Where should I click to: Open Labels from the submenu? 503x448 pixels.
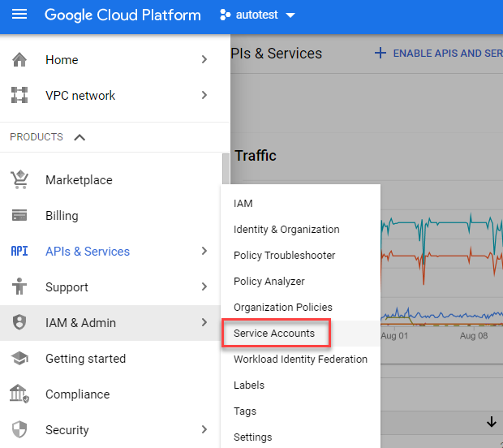coord(249,385)
